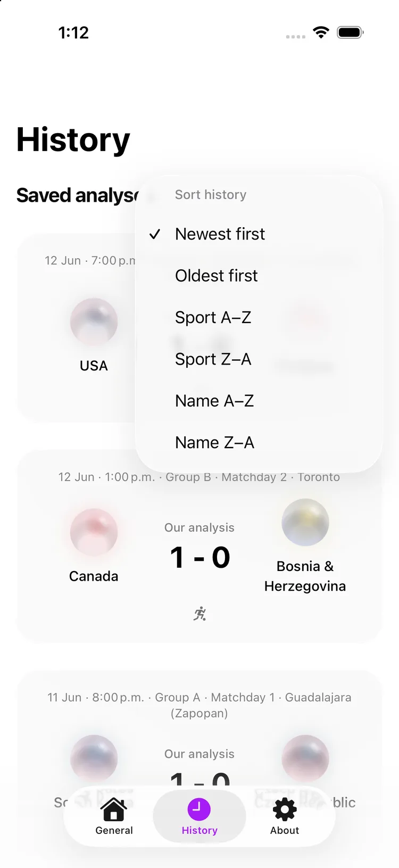Tap the soccer player sport icon

pos(199,614)
